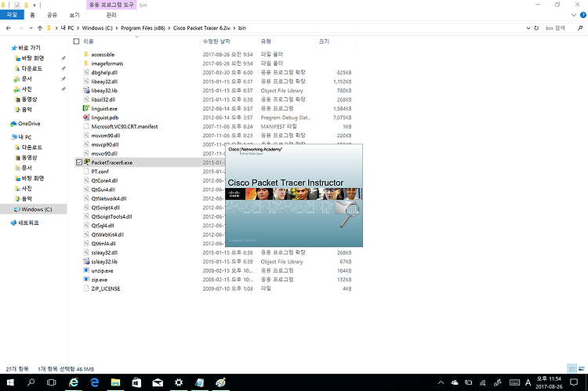
Task: Toggle the select-all checkbox in header
Action: click(77, 42)
